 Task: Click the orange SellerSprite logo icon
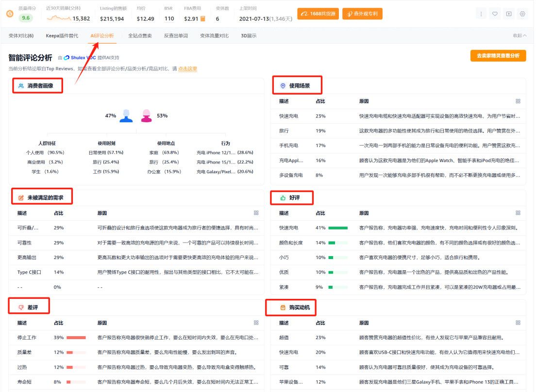(x=10, y=14)
